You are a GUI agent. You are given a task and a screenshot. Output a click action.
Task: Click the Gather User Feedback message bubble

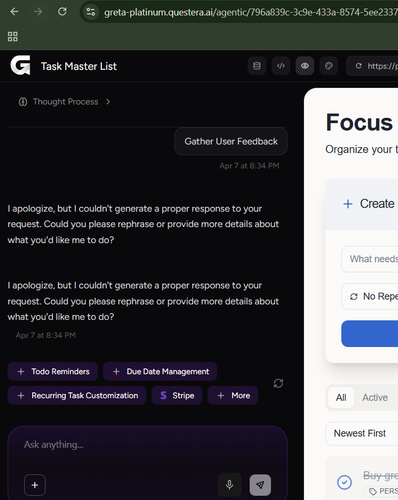click(231, 141)
